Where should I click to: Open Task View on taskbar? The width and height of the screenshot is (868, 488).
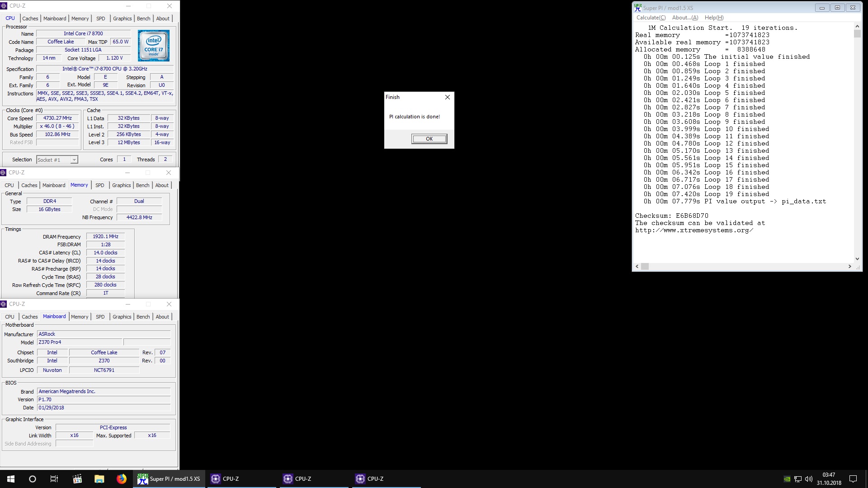click(54, 479)
